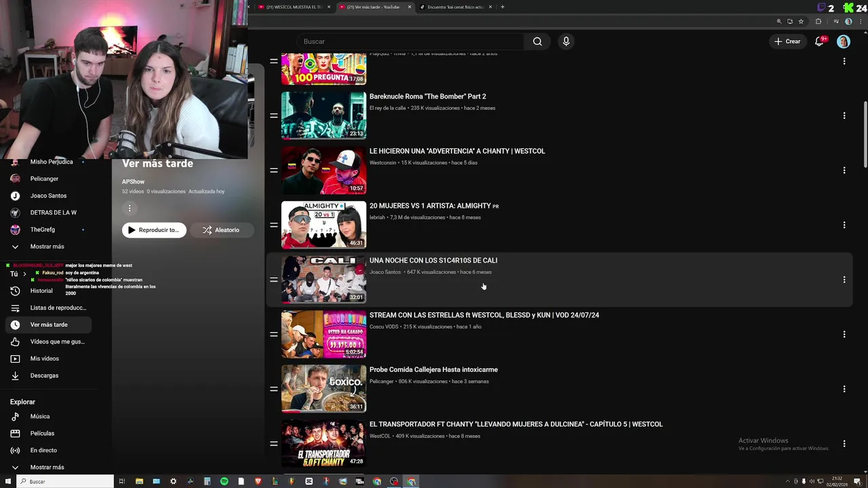The image size is (868, 488).
Task: Open LE HICIERON UNA ADVERTENCIA A CHANTY title
Action: (x=457, y=151)
